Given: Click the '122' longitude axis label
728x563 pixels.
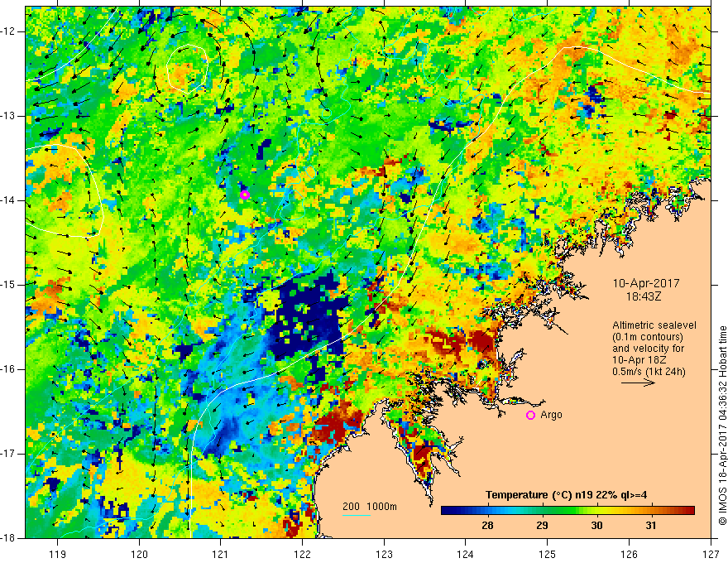Looking at the screenshot, I should [x=302, y=554].
